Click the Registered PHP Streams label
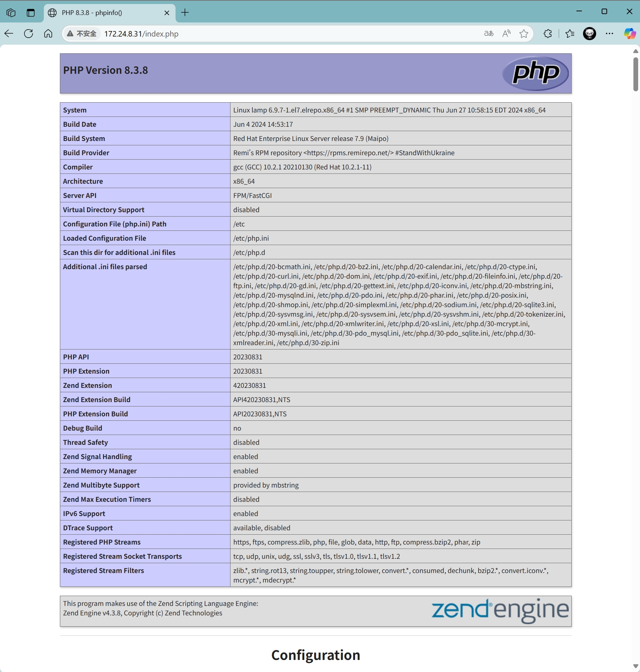Viewport: 640px width, 672px height. click(102, 542)
